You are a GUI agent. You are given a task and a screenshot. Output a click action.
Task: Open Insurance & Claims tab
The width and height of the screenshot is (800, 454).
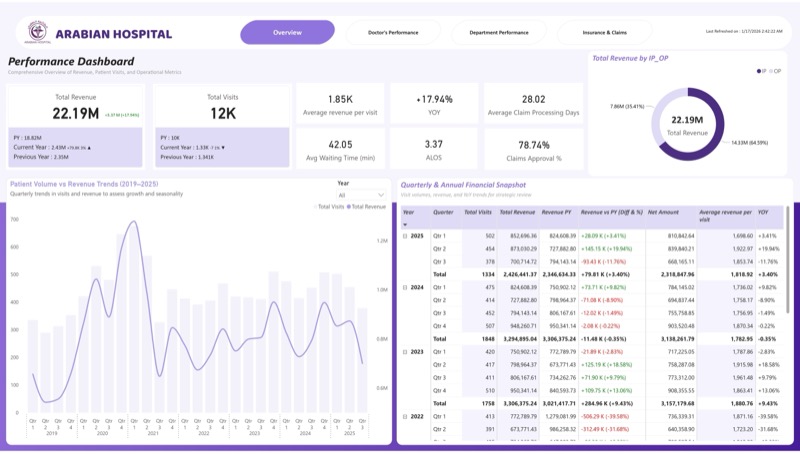605,33
